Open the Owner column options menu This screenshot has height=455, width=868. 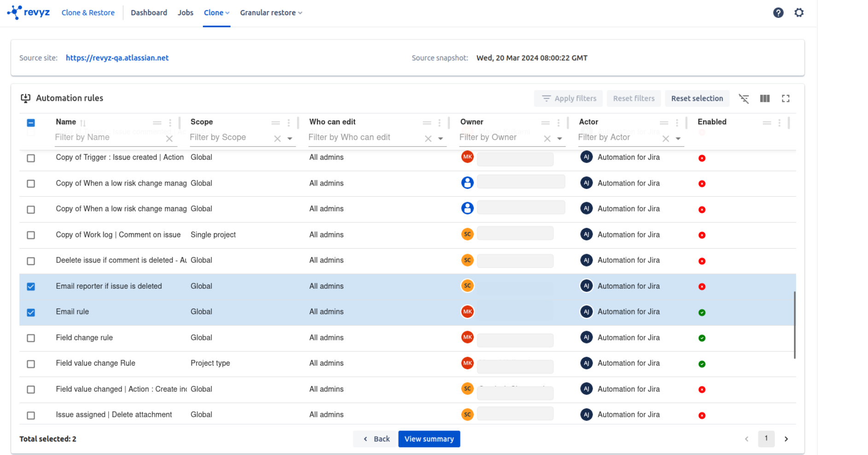point(558,123)
